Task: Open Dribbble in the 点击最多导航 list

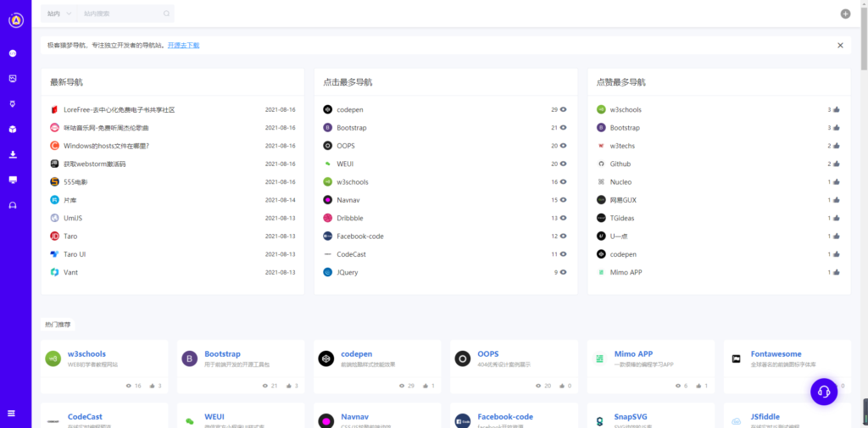Action: [350, 218]
